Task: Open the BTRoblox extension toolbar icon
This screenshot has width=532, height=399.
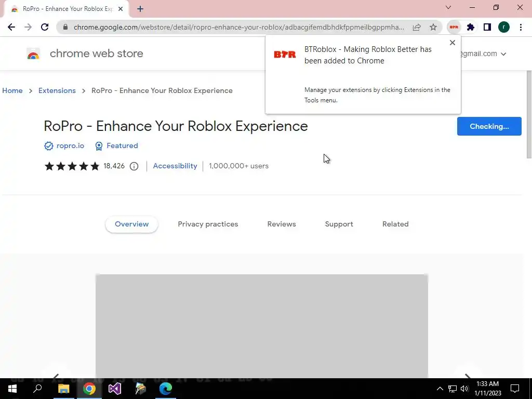Action: coord(454,27)
